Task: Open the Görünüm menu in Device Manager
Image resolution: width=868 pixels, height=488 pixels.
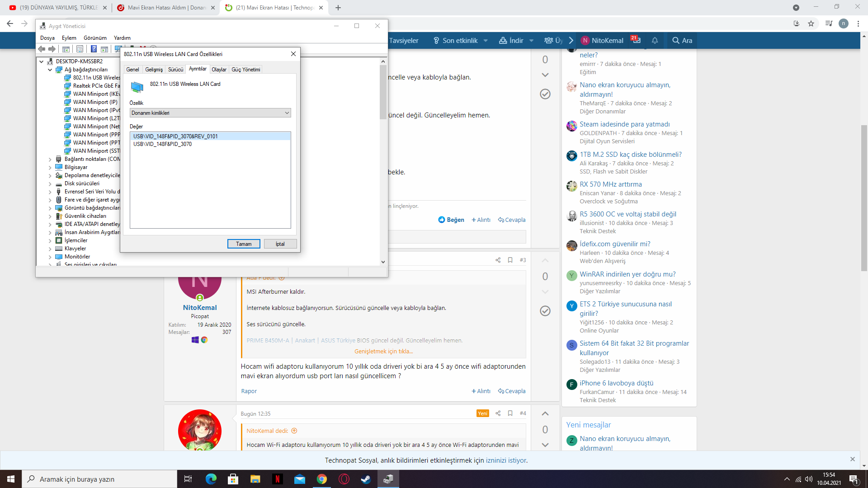Action: pos(95,38)
